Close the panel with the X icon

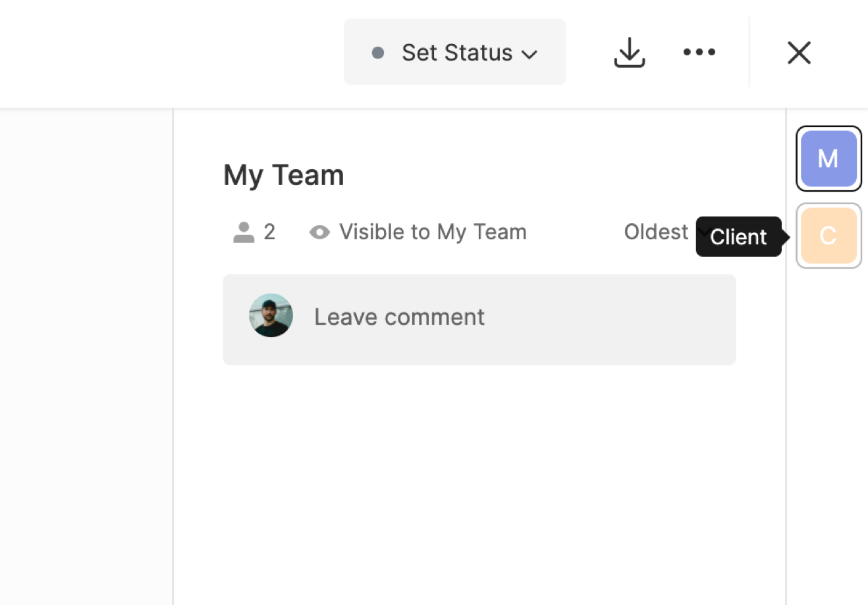[x=799, y=53]
